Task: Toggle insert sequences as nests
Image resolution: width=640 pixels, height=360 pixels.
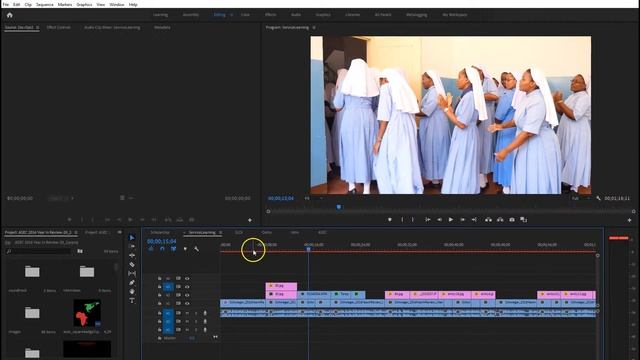Action: (151, 249)
